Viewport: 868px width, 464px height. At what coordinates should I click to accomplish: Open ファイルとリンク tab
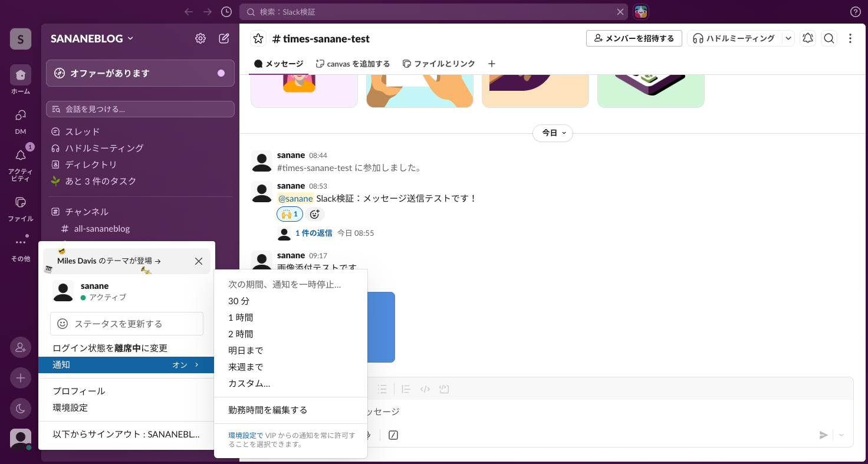click(439, 64)
